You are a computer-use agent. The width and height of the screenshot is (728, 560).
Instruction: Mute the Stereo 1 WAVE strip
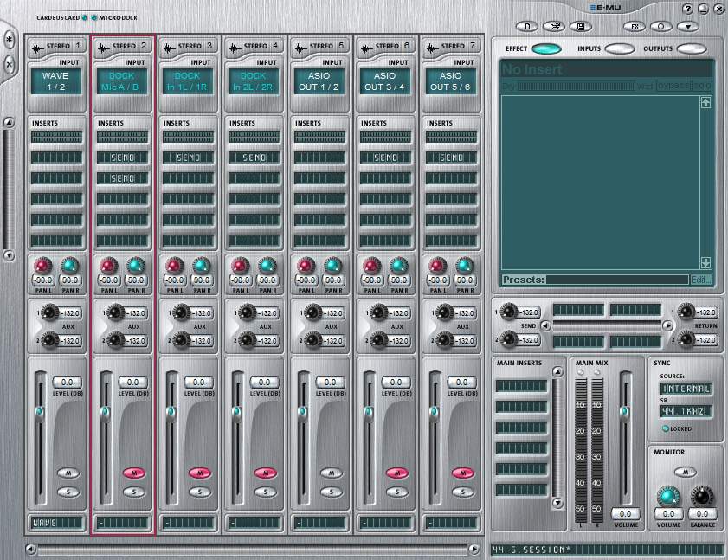[x=68, y=473]
